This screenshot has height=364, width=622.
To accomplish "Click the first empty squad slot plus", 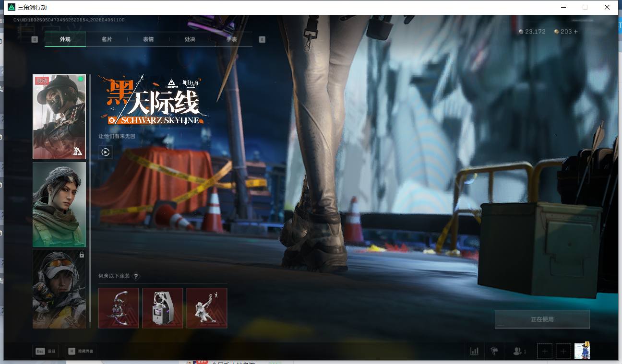I will click(x=544, y=352).
